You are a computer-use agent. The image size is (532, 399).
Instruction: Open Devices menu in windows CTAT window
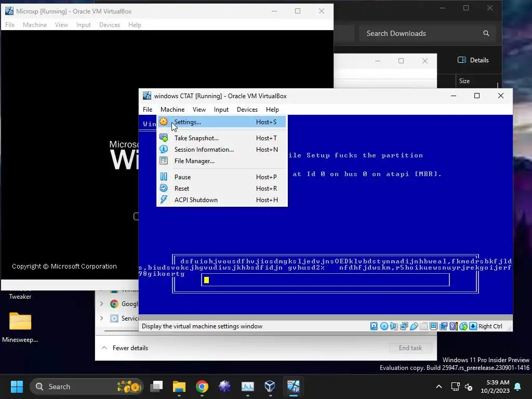[x=247, y=110]
